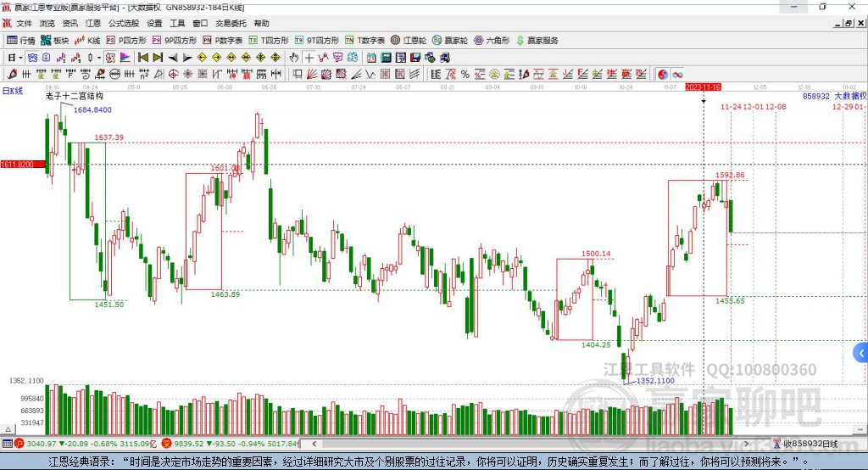Image resolution: width=868 pixels, height=470 pixels.
Task: Open the 帮助 menu
Action: (261, 23)
